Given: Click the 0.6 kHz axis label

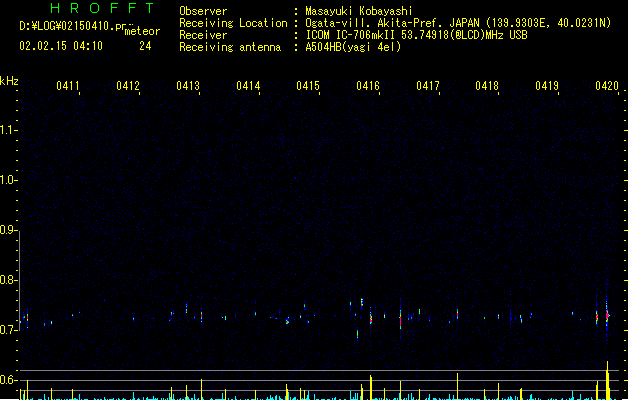Looking at the screenshot, I should tap(8, 380).
